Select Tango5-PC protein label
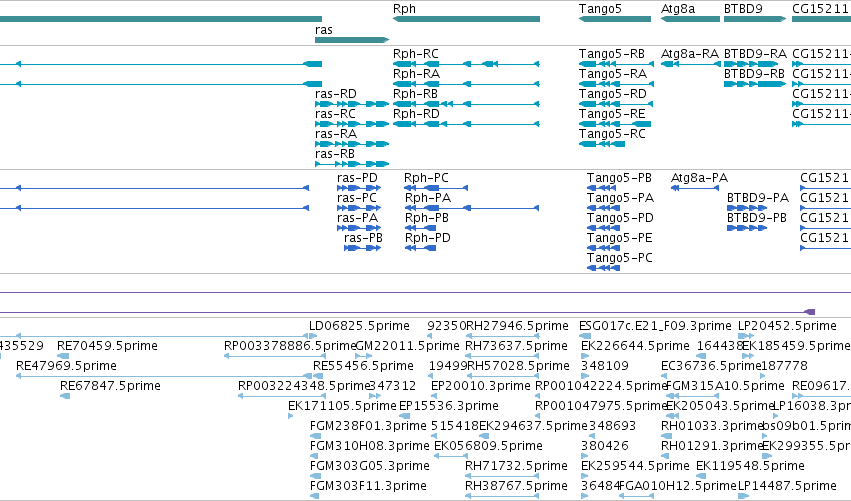The height and width of the screenshot is (501, 851). pyautogui.click(x=619, y=258)
